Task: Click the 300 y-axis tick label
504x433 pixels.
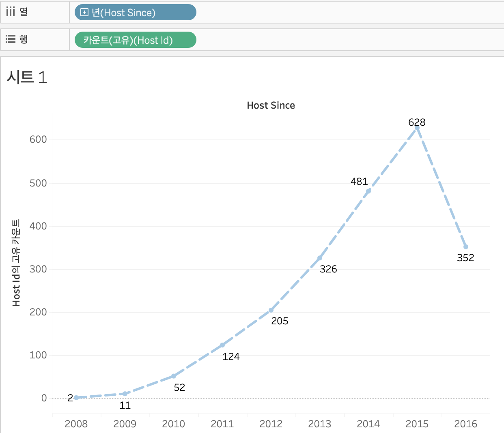Action: click(38, 269)
